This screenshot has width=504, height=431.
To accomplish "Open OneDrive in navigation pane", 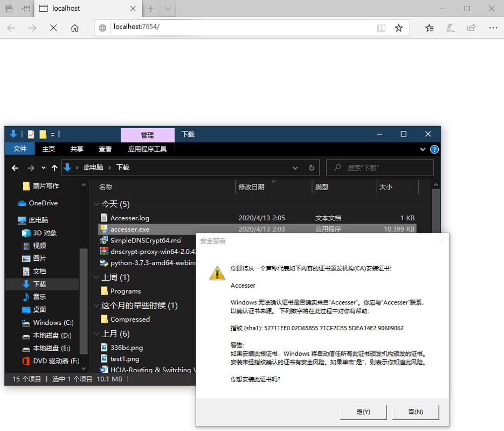I will point(38,203).
